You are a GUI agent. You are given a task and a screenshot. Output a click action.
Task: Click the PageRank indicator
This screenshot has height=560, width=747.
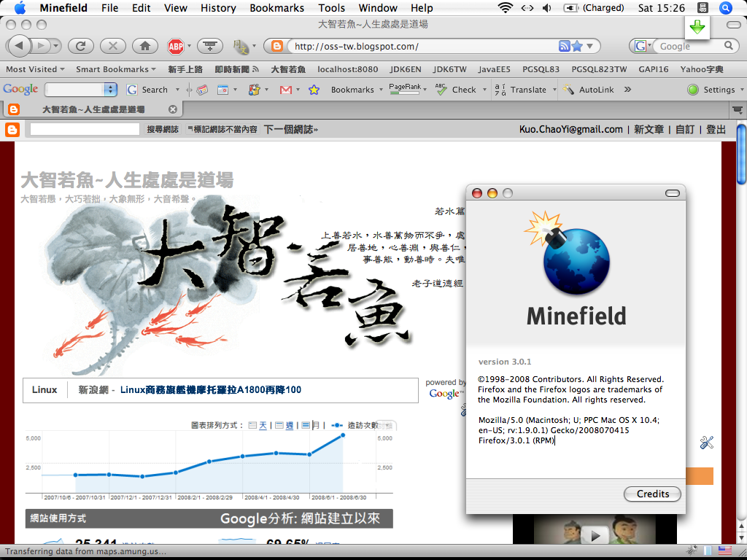(405, 89)
